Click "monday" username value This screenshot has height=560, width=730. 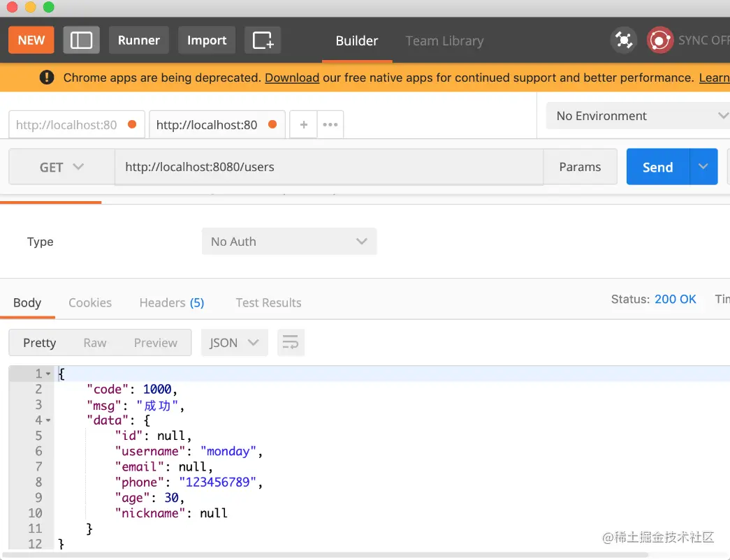pyautogui.click(x=228, y=451)
